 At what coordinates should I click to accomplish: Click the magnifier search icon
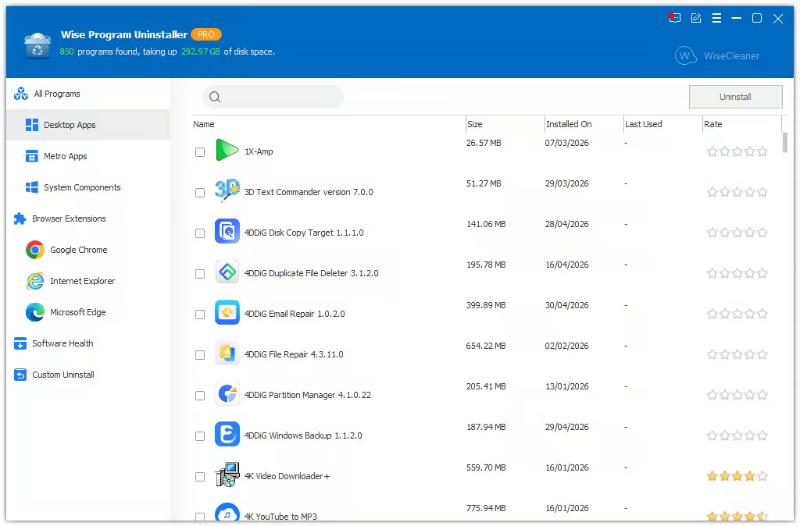point(215,97)
